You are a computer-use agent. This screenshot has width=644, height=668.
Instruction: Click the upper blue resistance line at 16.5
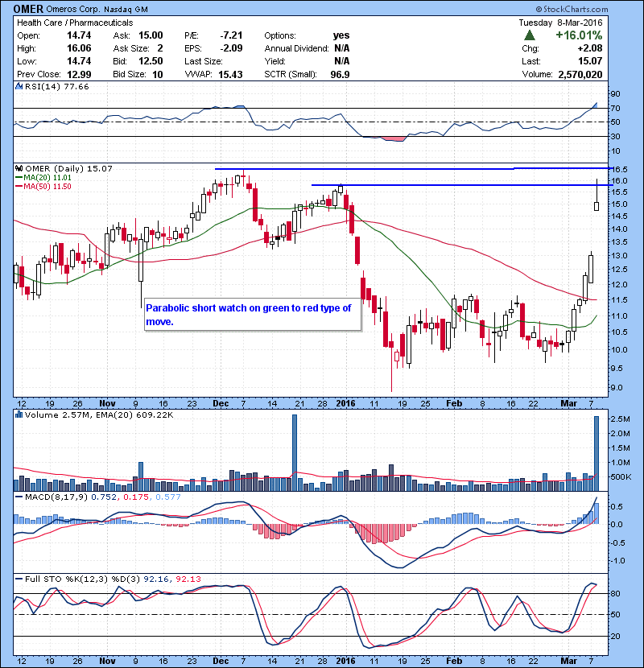click(413, 169)
